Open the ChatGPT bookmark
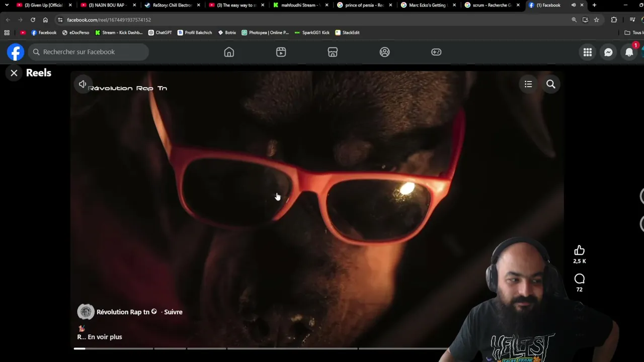The height and width of the screenshot is (362, 644). [160, 33]
